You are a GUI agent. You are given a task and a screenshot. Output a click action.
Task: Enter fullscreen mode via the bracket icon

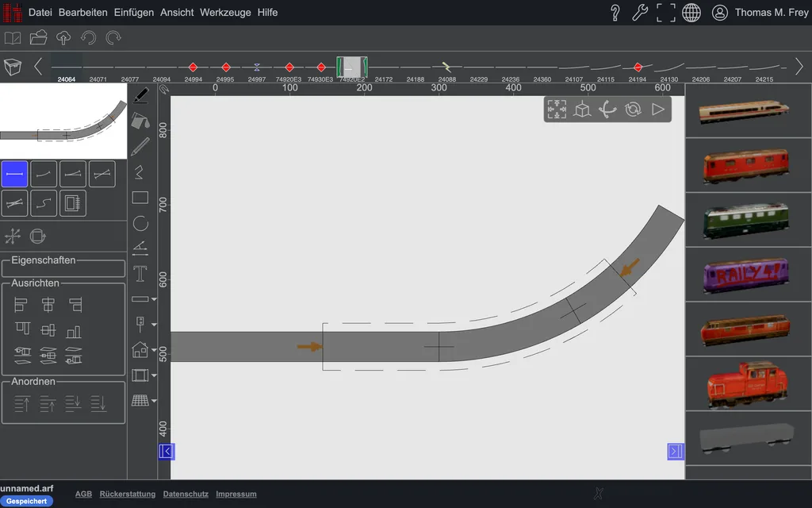(666, 13)
